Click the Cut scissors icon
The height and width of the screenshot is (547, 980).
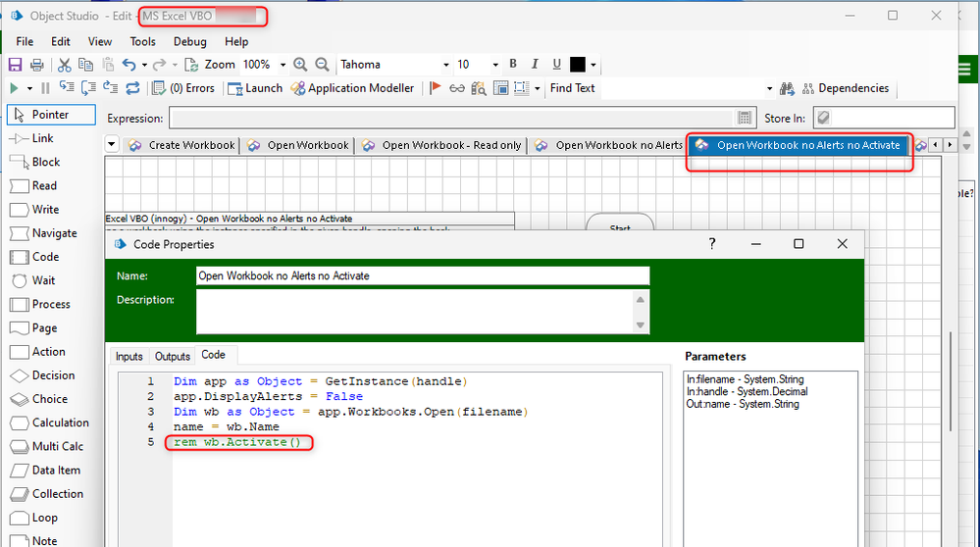[x=65, y=65]
